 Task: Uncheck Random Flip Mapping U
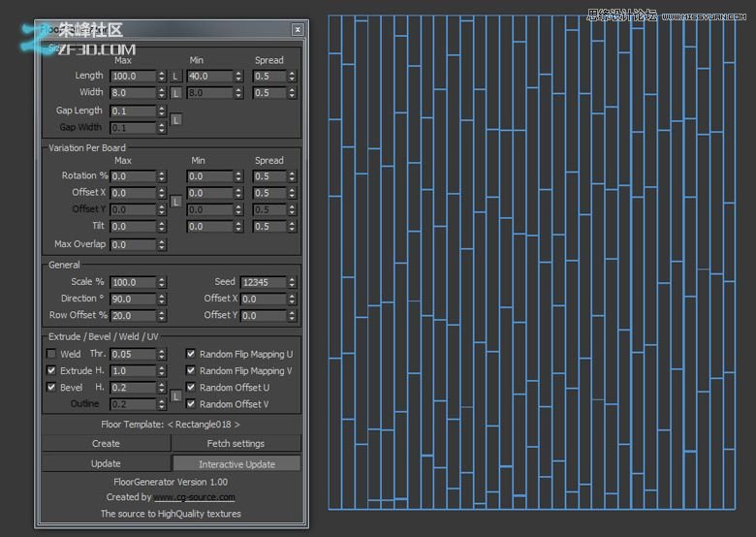coord(191,355)
